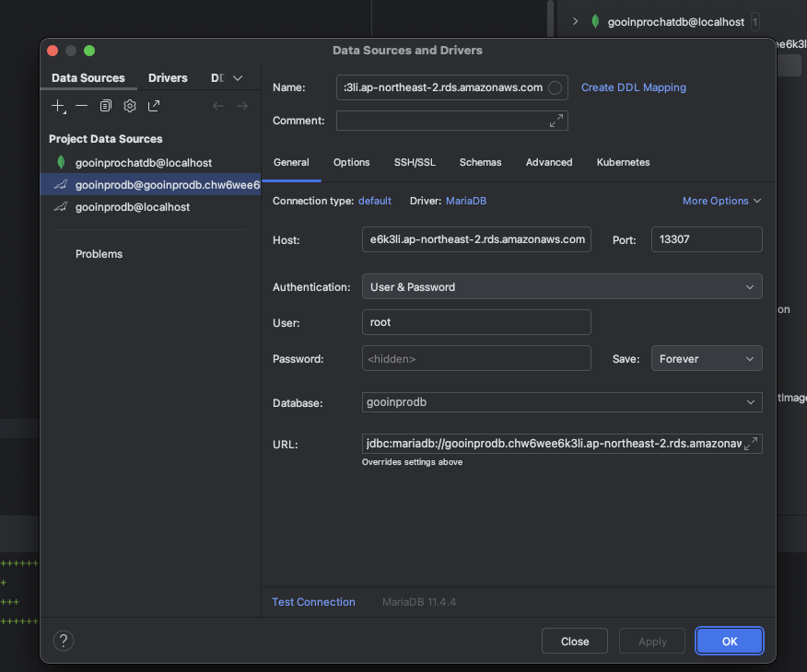Screen dimensions: 807x672
Task: Open the Save password dropdown set to Forever
Action: pos(707,358)
